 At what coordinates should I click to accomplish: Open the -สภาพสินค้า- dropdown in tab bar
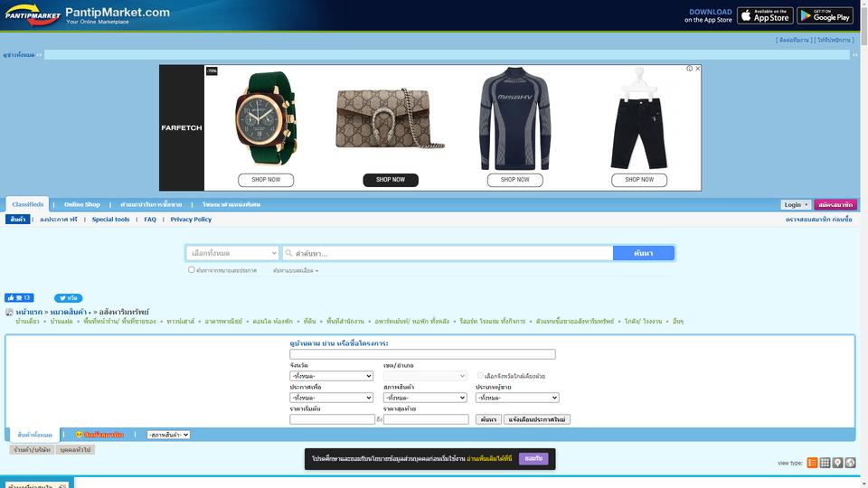(x=168, y=435)
